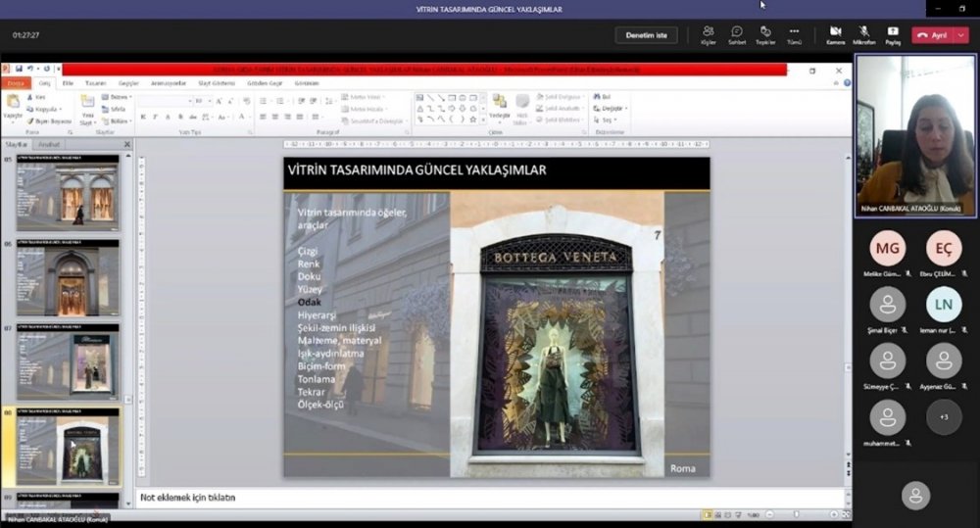Expand the arrow next to Ayrıl
Viewport: 980px width, 528px height.
click(x=961, y=35)
